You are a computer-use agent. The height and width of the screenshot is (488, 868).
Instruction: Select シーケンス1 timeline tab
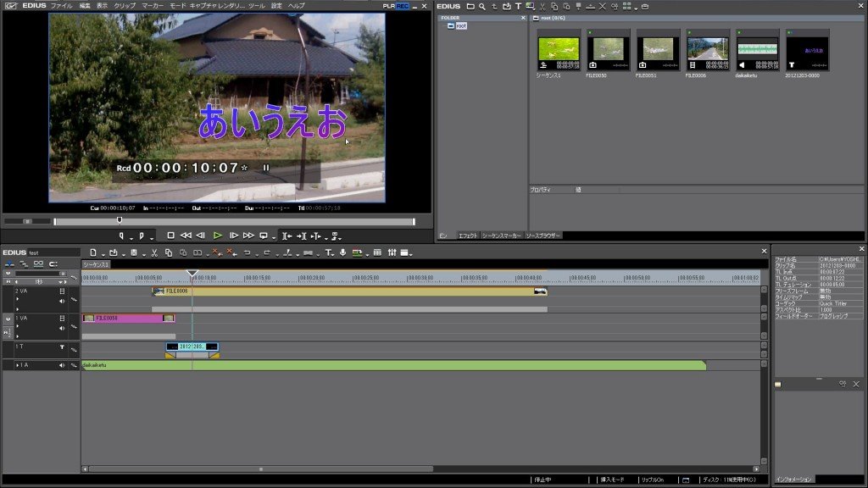click(x=97, y=264)
